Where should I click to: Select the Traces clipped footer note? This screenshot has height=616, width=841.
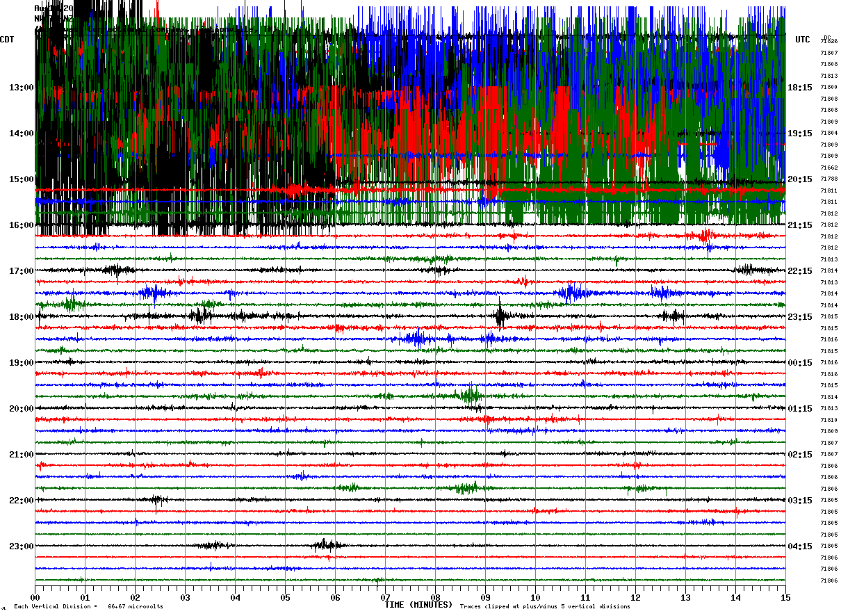(545, 607)
